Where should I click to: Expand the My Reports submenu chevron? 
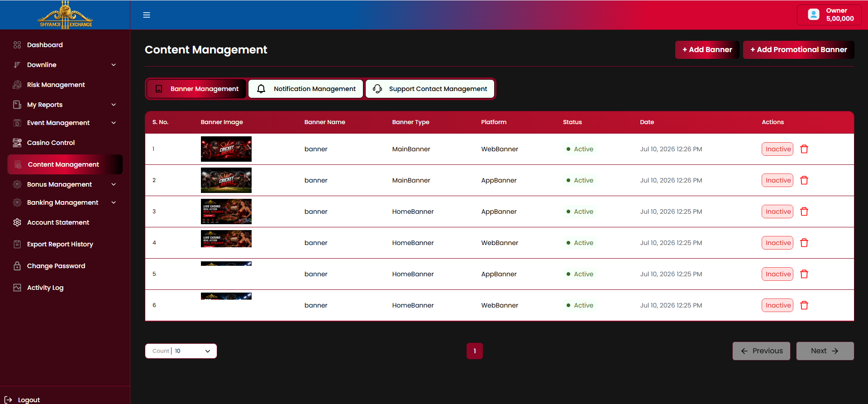tap(114, 105)
